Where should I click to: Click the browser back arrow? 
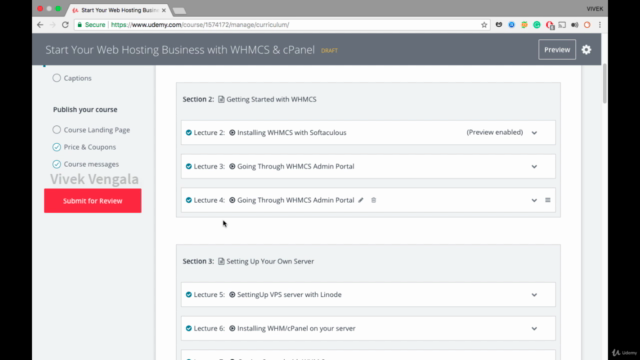(40, 25)
